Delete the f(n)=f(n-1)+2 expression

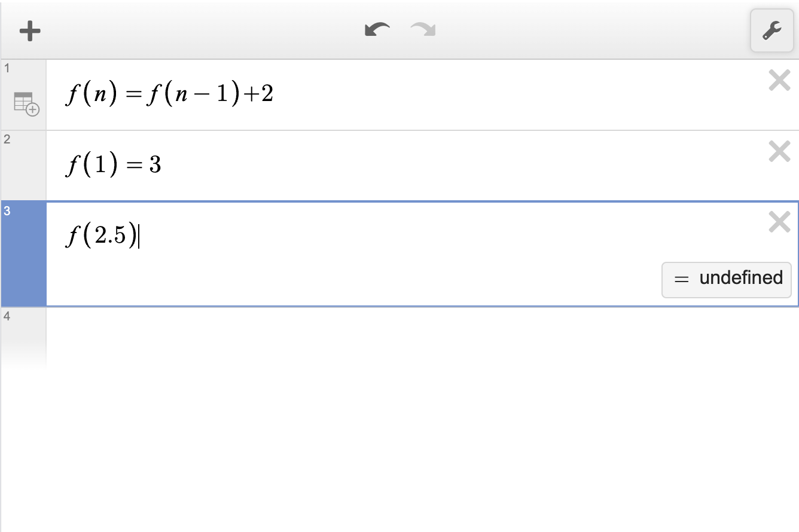pos(779,80)
